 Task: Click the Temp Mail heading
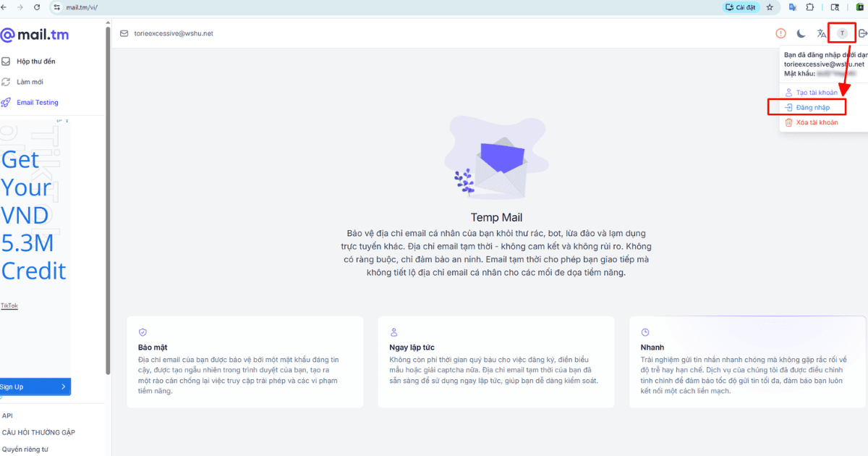click(x=496, y=217)
